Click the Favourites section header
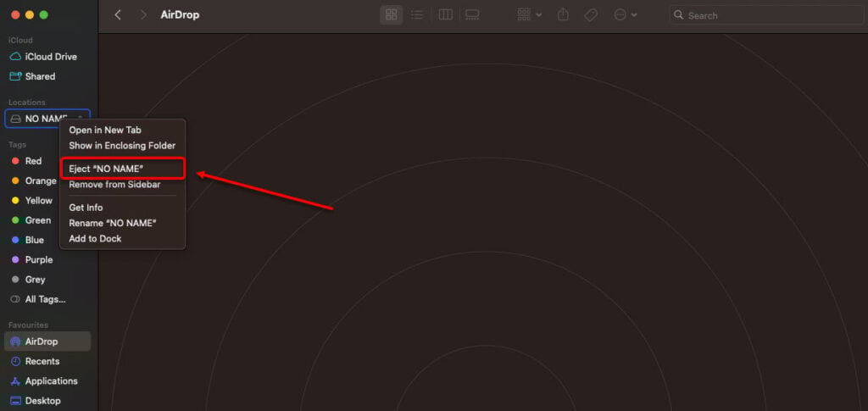The height and width of the screenshot is (411, 868). [x=28, y=325]
